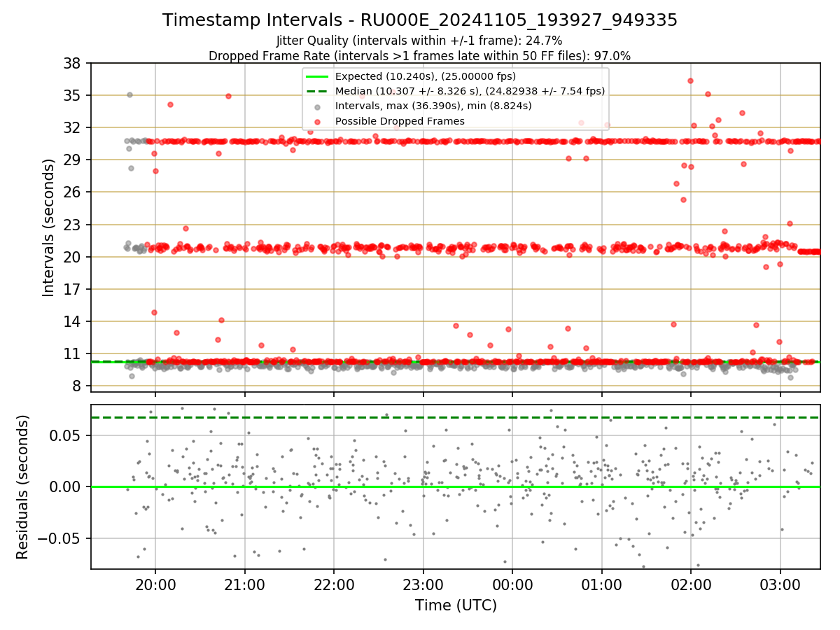Click the "Time (UTC)" x-axis label
This screenshot has height=630, width=840.
click(456, 605)
